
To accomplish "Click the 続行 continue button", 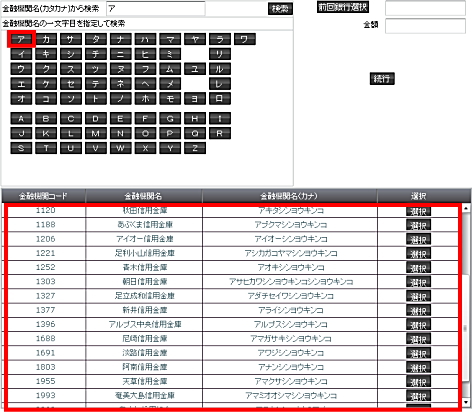I will 382,79.
